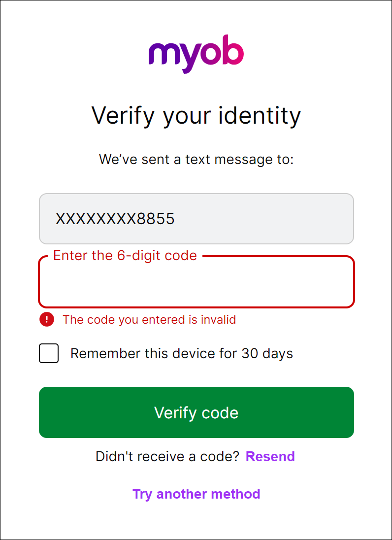Click the red 'Enter the 6-digit code' field label
Screen dimensions: 392x540
[125, 255]
